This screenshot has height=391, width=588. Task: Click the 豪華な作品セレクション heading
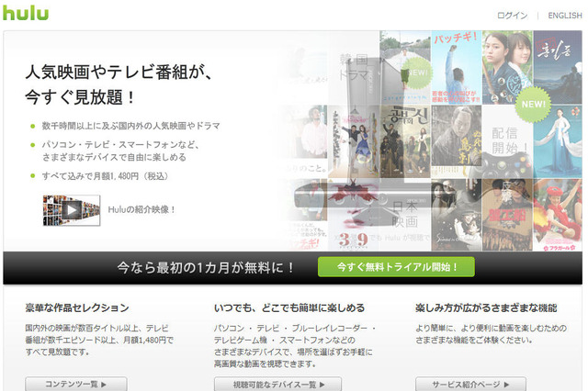[x=77, y=307]
